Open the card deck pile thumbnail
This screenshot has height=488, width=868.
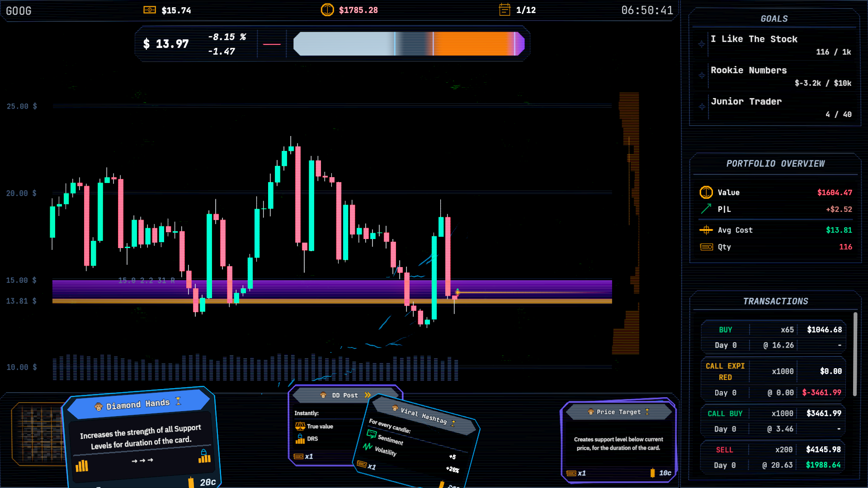(38, 434)
